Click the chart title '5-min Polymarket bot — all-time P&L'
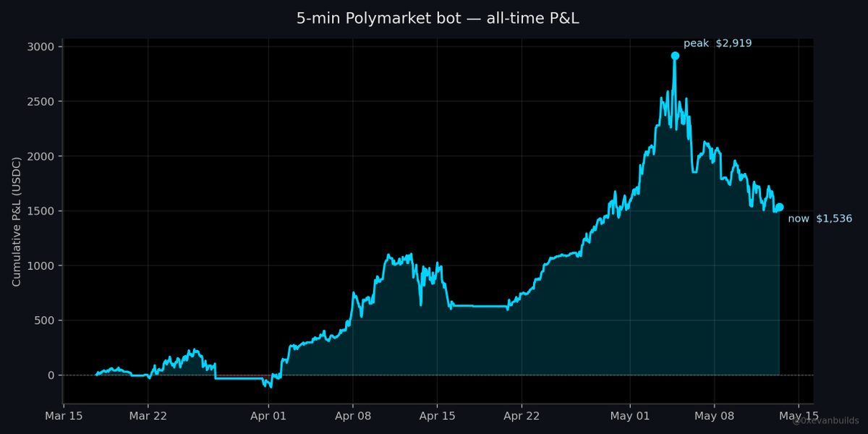Screen dimensions: 868x434 point(438,19)
